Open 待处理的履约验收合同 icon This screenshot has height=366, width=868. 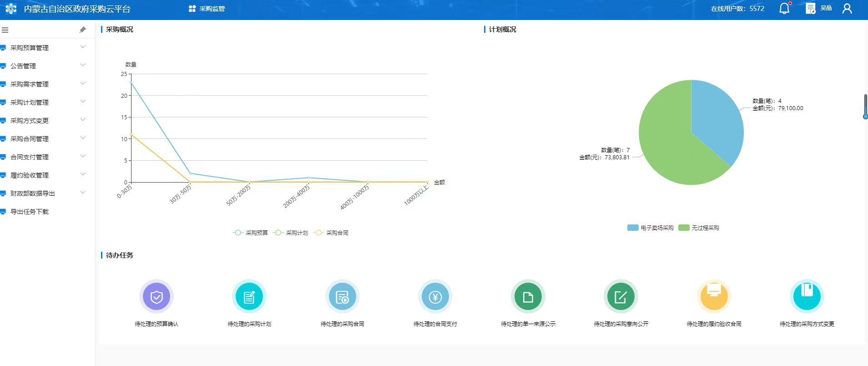coord(714,297)
